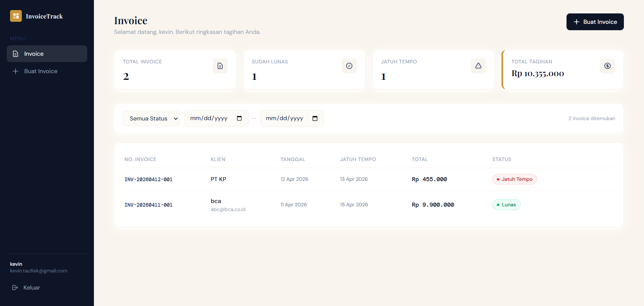Viewport: 644px width, 306px height.
Task: Select Buat Invoice in the sidebar menu
Action: click(47, 71)
